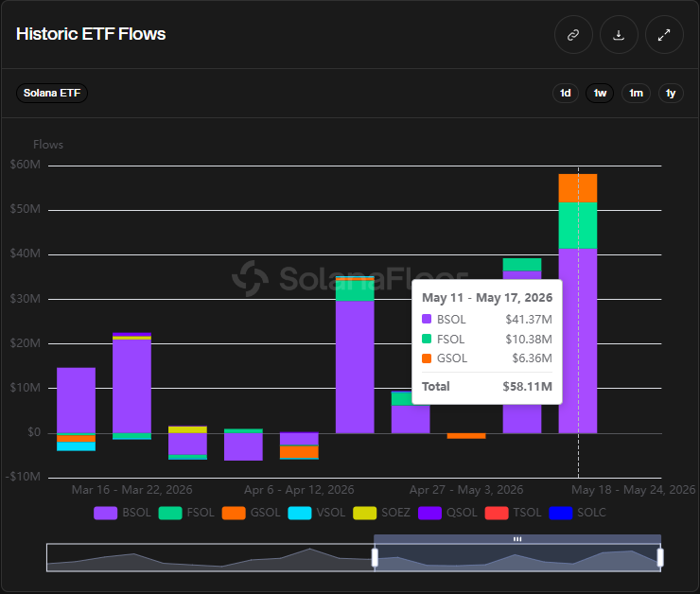Click right range slider handle
The width and height of the screenshot is (700, 594).
660,557
